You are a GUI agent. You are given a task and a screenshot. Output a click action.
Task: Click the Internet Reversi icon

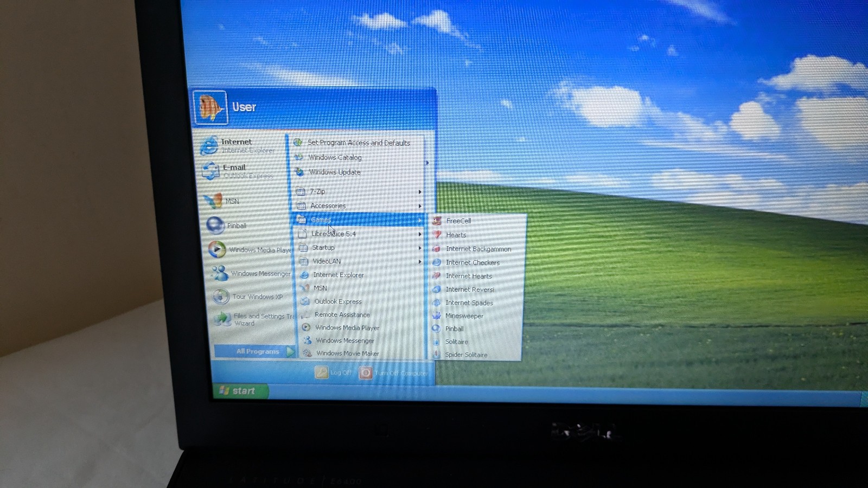tap(437, 289)
